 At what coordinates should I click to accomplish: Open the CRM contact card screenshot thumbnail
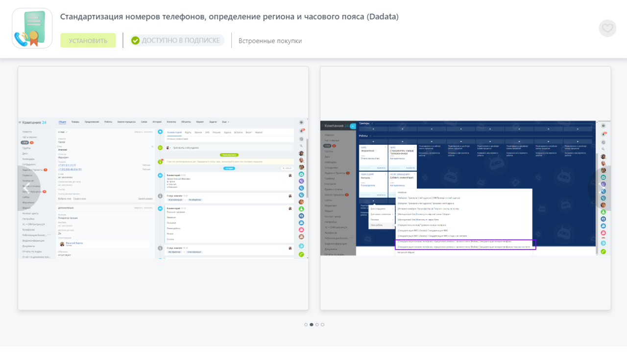[163, 188]
